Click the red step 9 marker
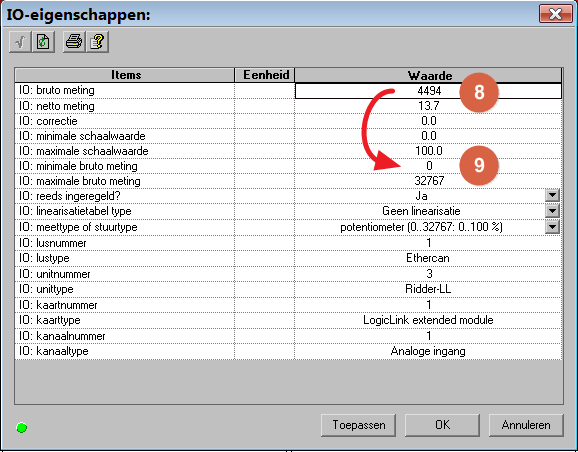The height and width of the screenshot is (452, 578). coord(479,165)
